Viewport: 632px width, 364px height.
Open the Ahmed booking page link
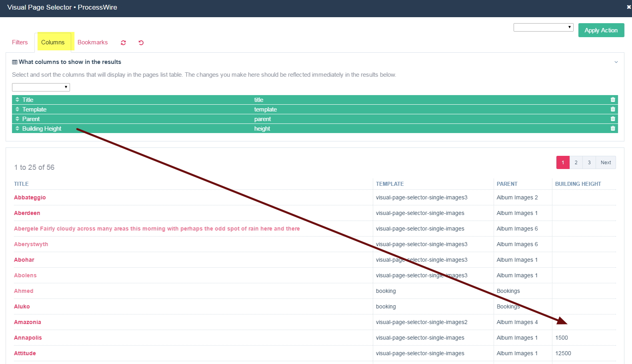24,291
